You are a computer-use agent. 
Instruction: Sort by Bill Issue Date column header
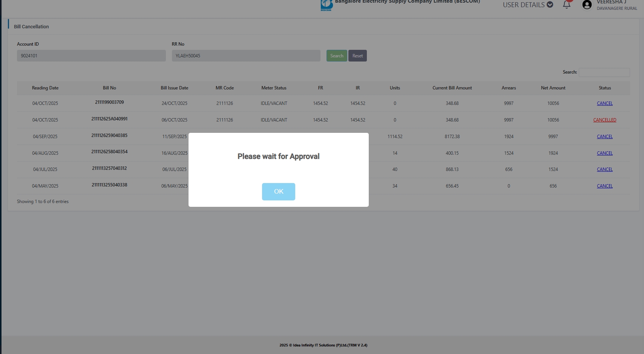click(x=175, y=88)
